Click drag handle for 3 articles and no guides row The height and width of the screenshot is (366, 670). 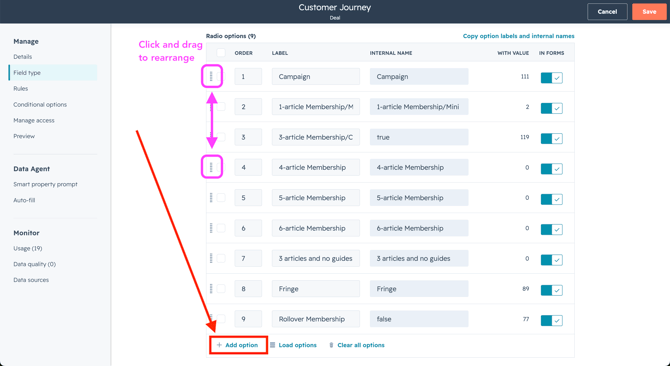click(x=211, y=258)
